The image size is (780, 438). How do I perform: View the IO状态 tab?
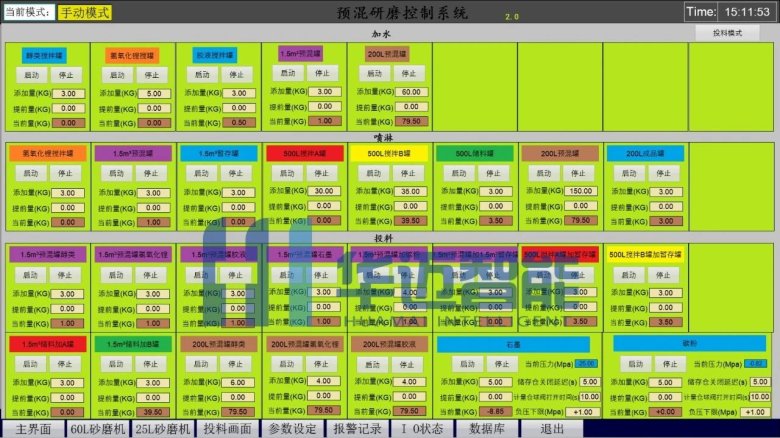pyautogui.click(x=421, y=429)
